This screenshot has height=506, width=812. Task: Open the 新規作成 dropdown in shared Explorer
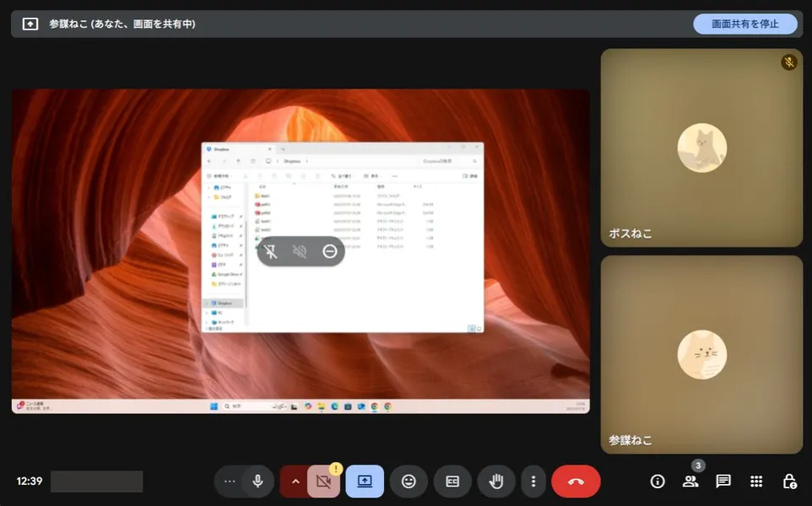pyautogui.click(x=219, y=176)
